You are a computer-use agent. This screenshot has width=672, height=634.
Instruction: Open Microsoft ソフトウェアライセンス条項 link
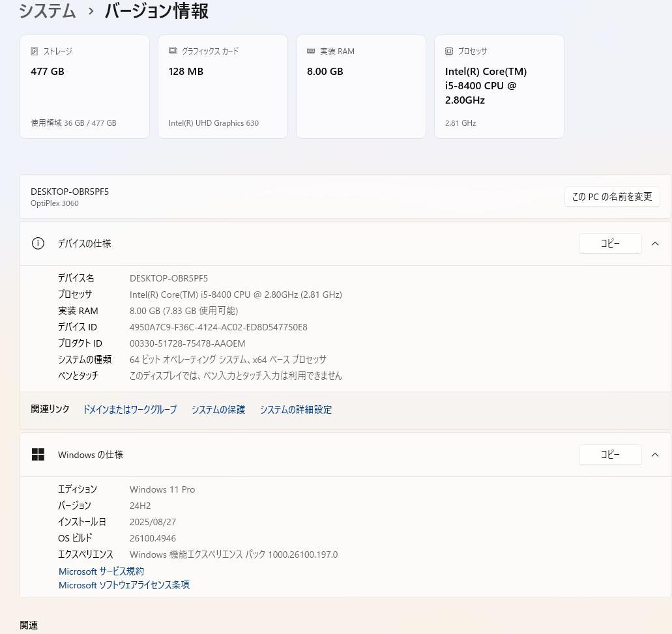[124, 585]
